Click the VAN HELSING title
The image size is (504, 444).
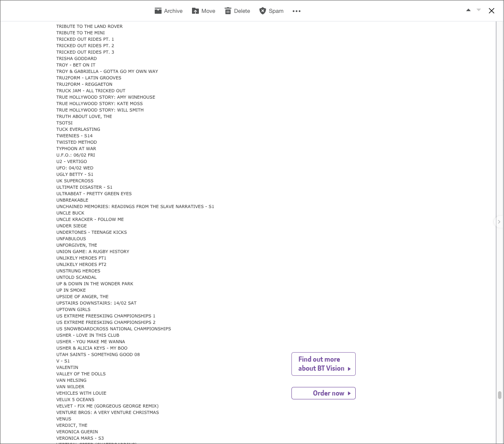(71, 380)
